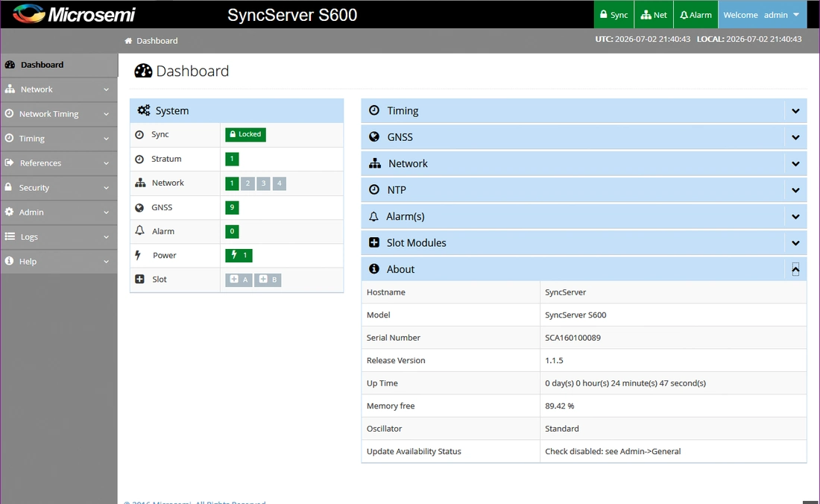This screenshot has height=504, width=820.
Task: Click the Power bolt icon in System panel
Action: pos(138,255)
